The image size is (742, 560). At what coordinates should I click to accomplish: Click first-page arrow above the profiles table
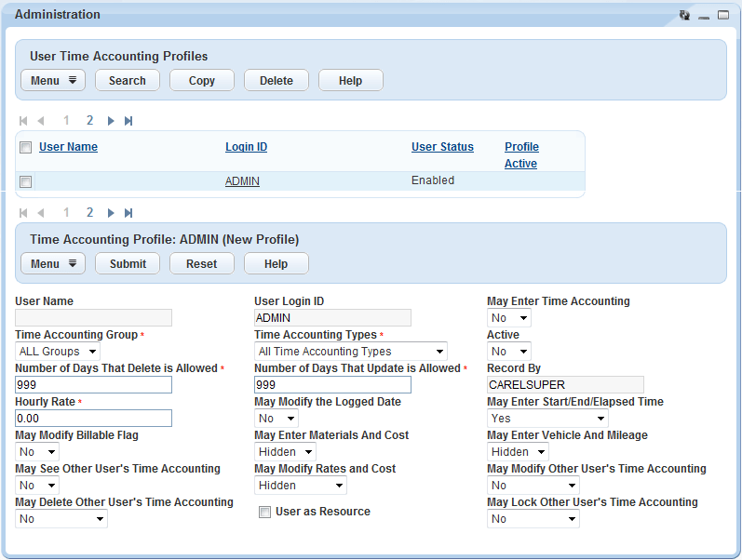23,121
